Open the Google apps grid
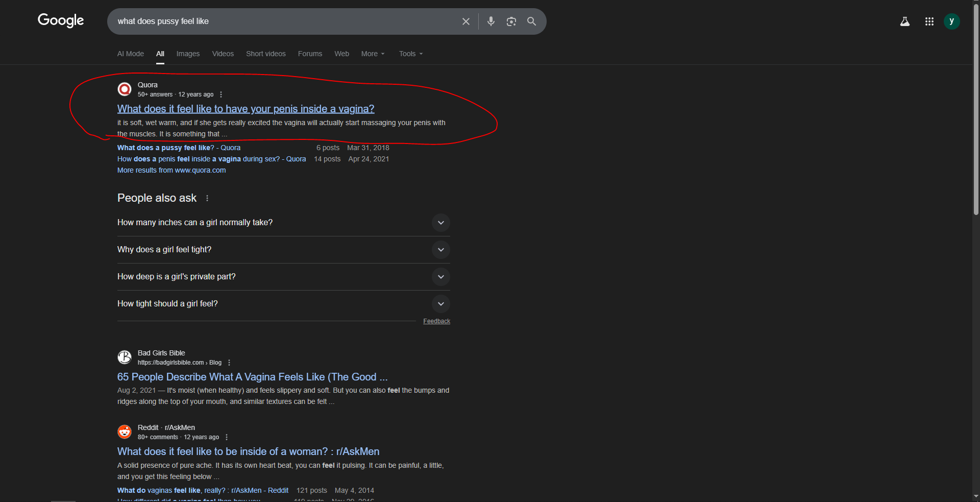The height and width of the screenshot is (502, 980). click(x=929, y=21)
